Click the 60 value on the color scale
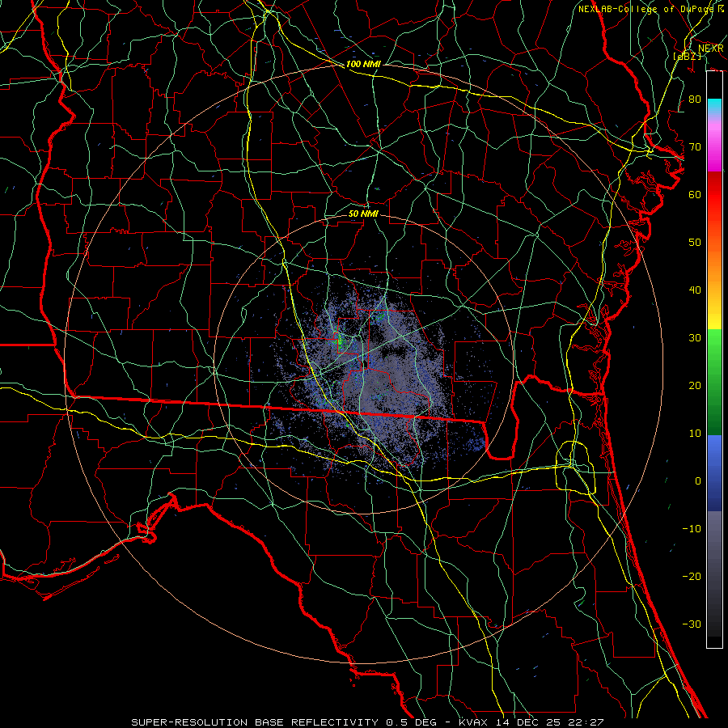 coord(695,194)
